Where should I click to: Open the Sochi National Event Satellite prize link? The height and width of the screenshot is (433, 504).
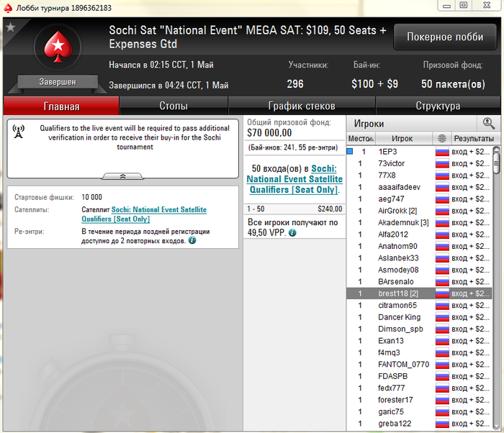coord(294,179)
